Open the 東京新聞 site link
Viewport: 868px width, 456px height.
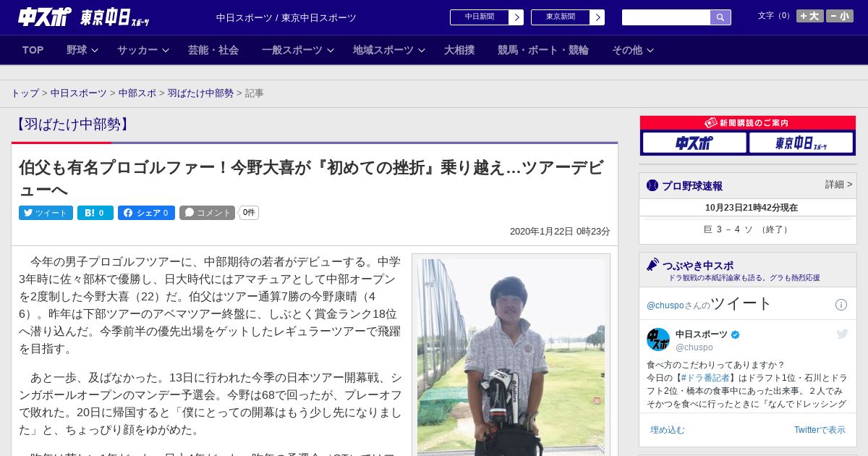(x=568, y=17)
